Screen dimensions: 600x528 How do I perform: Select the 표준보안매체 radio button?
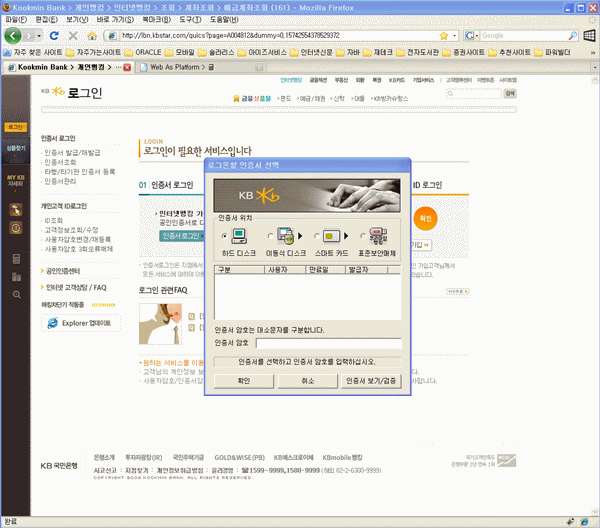click(362, 236)
